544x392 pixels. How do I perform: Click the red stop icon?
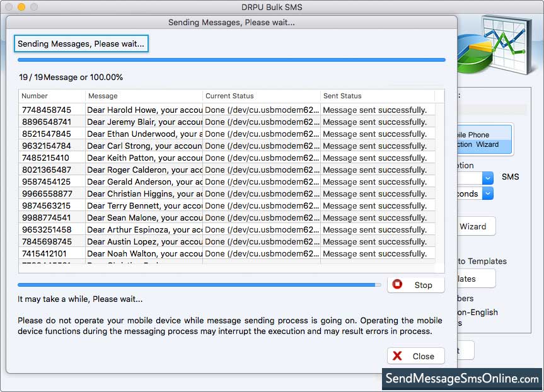coord(397,284)
